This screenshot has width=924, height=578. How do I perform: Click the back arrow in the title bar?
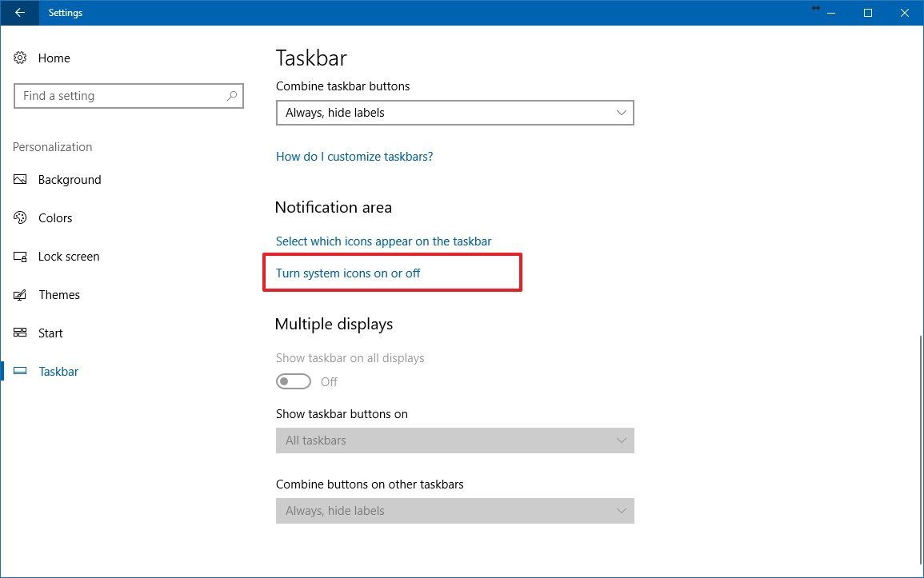pos(18,13)
